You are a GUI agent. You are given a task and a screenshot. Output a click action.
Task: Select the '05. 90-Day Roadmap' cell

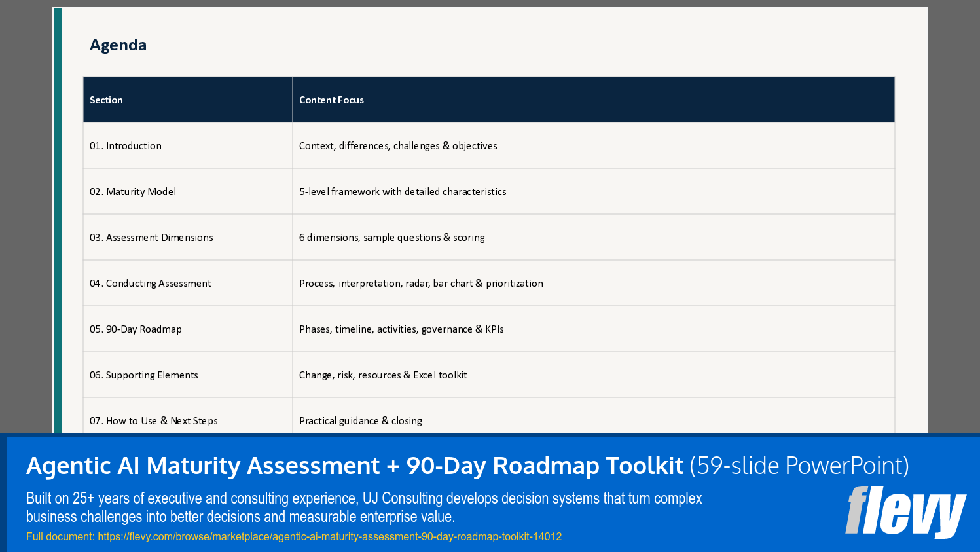(x=188, y=329)
